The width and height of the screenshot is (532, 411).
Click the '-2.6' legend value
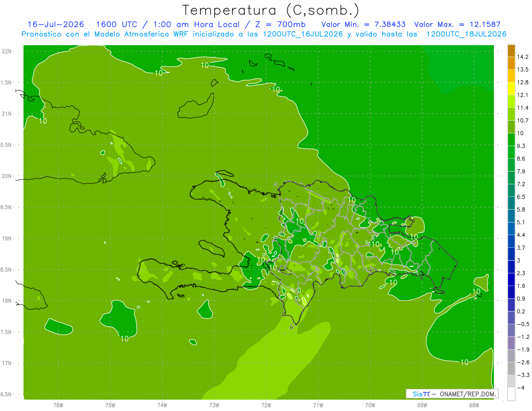[523, 362]
